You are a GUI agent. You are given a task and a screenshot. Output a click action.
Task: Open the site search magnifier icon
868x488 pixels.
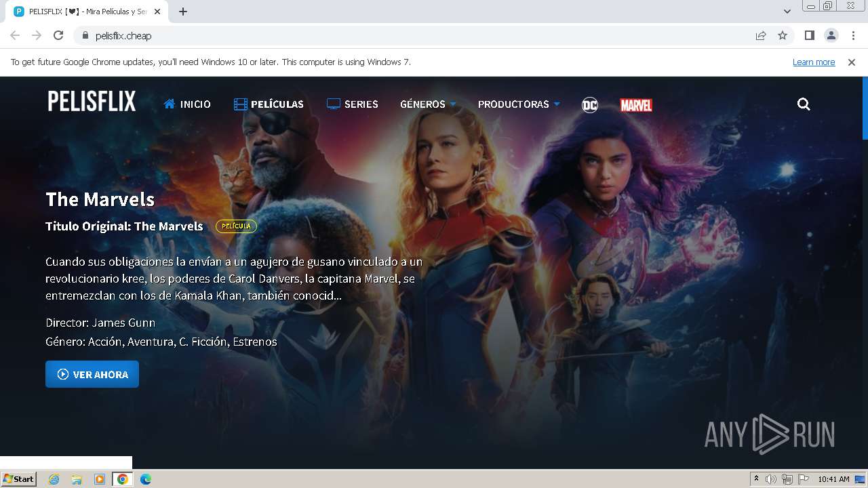point(804,104)
